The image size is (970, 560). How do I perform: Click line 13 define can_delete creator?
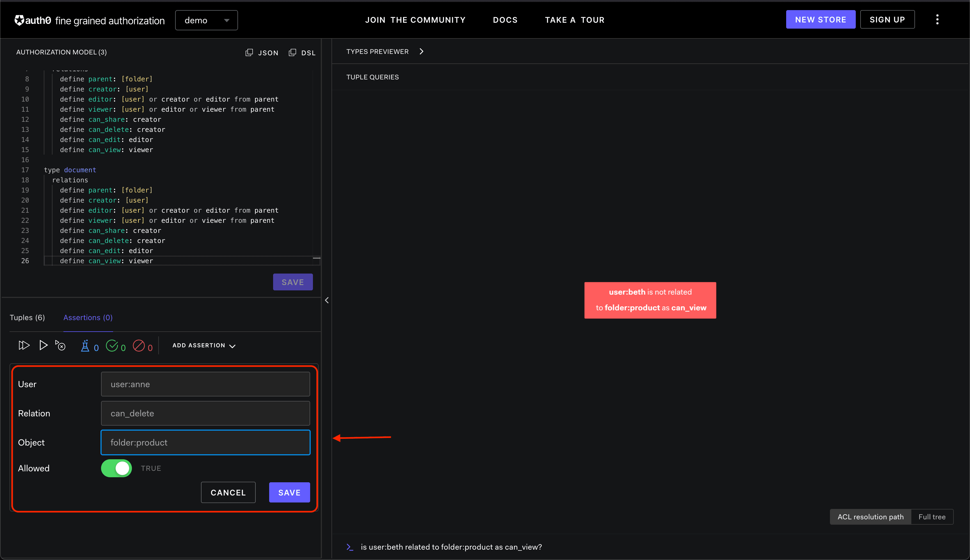112,130
